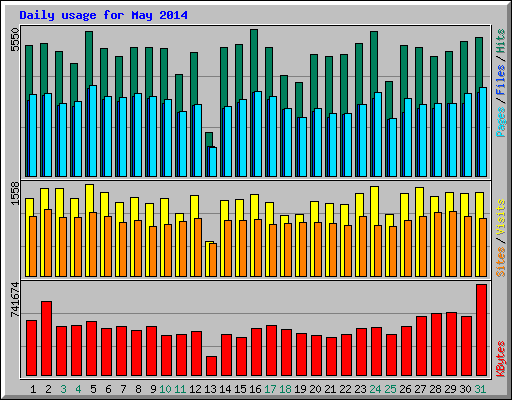Click the yellow "Visits" legend label

coord(500,217)
